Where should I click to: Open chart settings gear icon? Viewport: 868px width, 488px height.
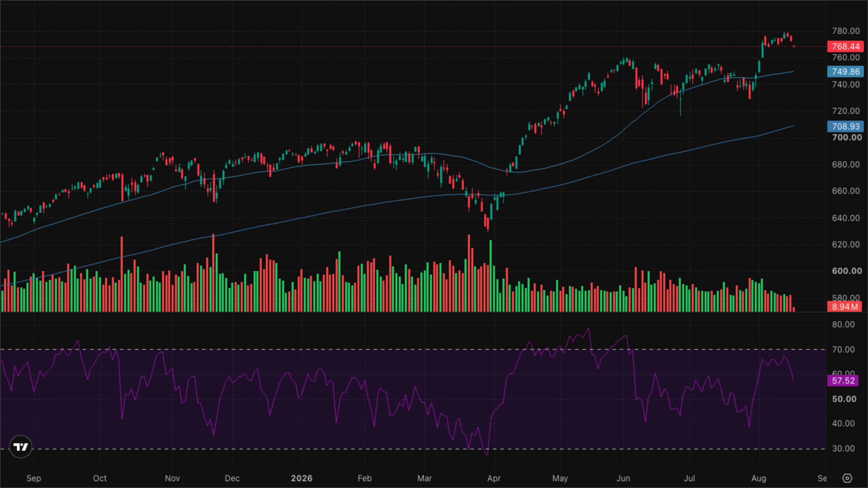847,478
